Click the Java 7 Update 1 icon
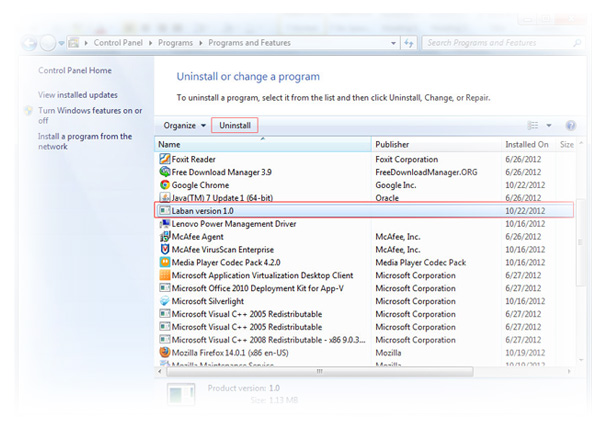The image size is (607, 444). (x=164, y=198)
